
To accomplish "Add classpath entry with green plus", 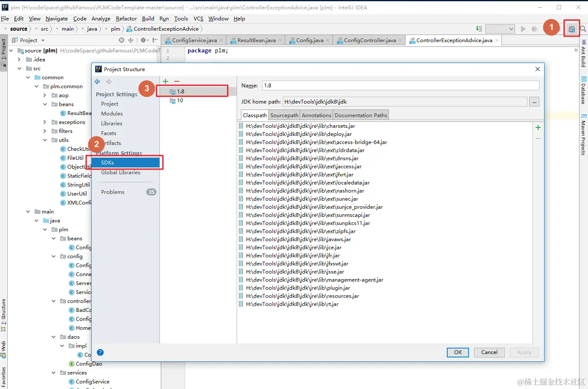I will [x=538, y=127].
